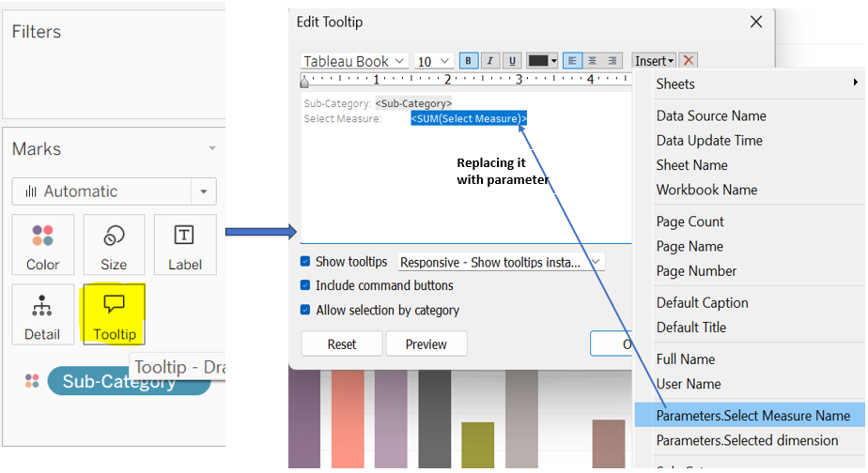Select Parameters.Select Measure Name from menu

click(x=752, y=416)
